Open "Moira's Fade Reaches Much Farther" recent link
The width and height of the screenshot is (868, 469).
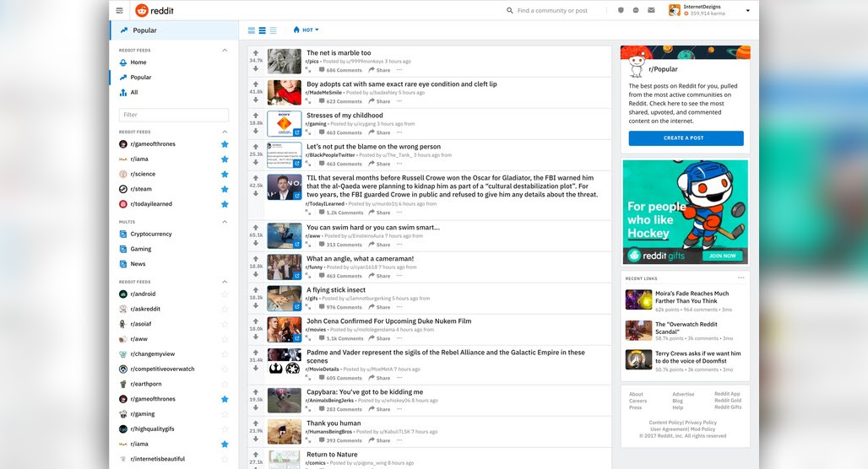coord(692,297)
